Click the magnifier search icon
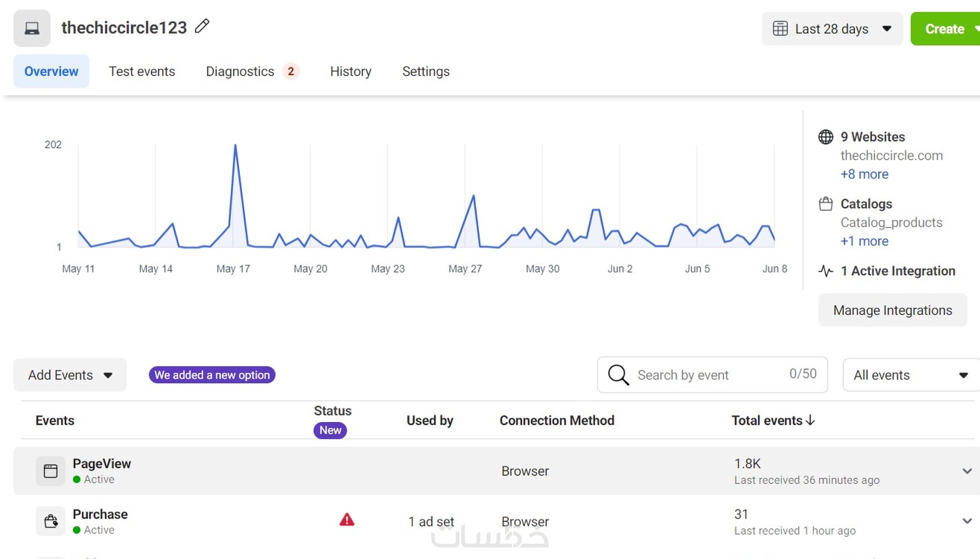The image size is (980, 559). point(618,375)
